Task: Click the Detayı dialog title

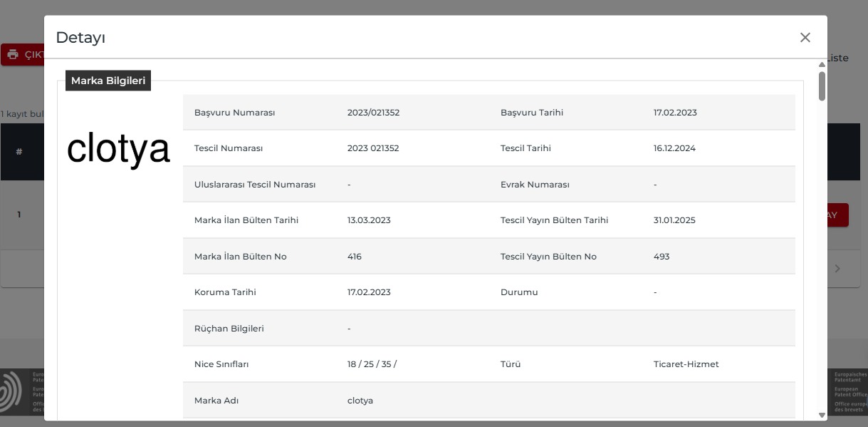Action: [x=80, y=38]
